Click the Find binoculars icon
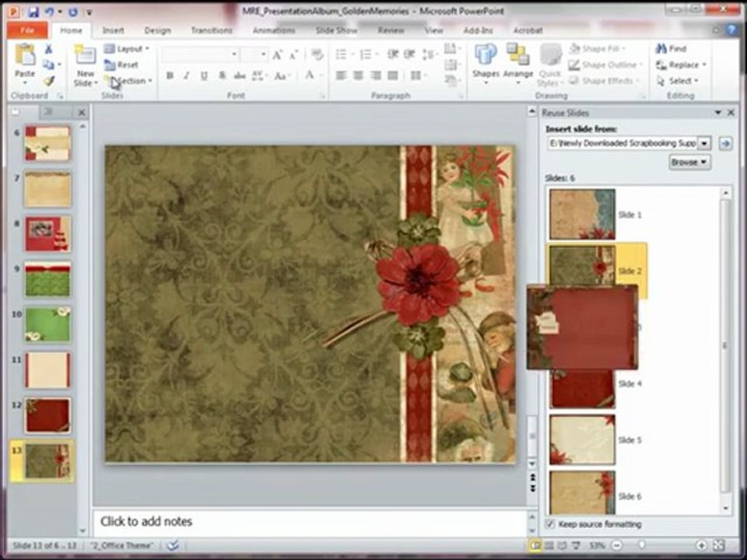Screen dimensions: 747x560 [x=661, y=48]
